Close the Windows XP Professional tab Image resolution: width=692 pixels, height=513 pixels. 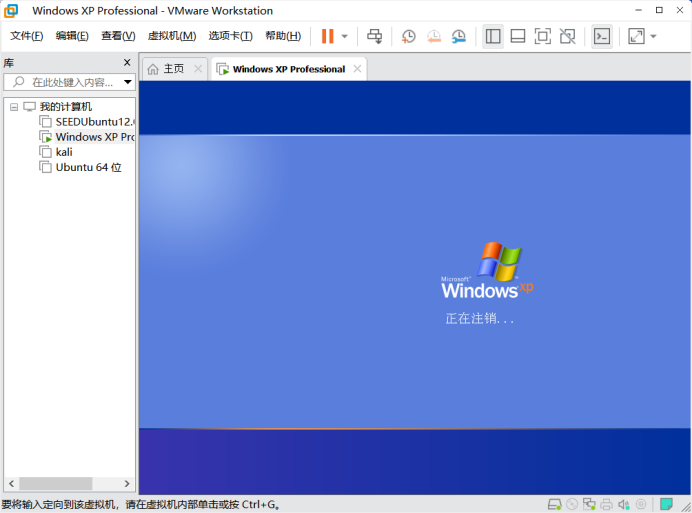tap(357, 69)
